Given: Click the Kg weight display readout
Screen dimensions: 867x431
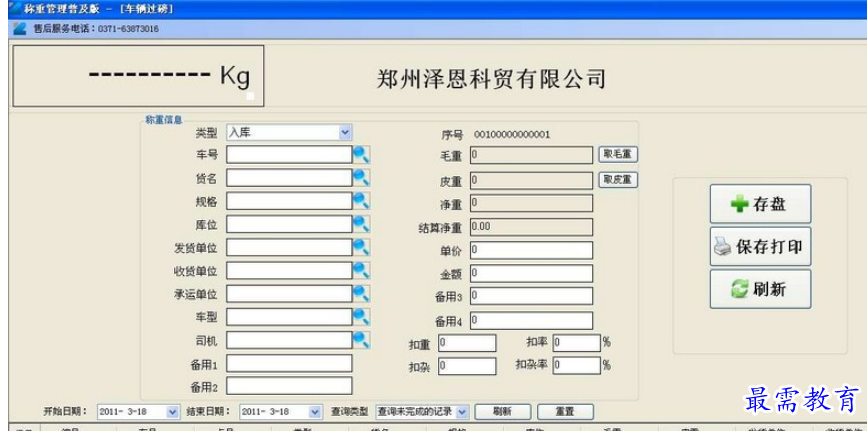Looking at the screenshot, I should (138, 76).
